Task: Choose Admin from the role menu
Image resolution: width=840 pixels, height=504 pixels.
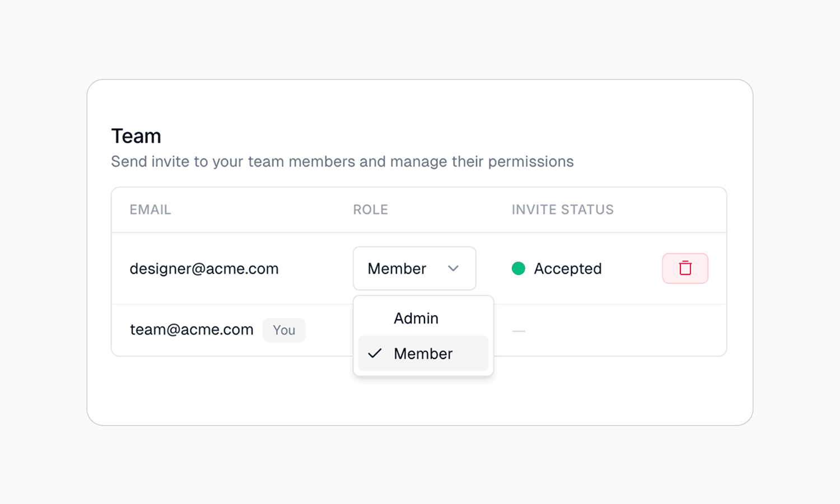Action: tap(423, 318)
